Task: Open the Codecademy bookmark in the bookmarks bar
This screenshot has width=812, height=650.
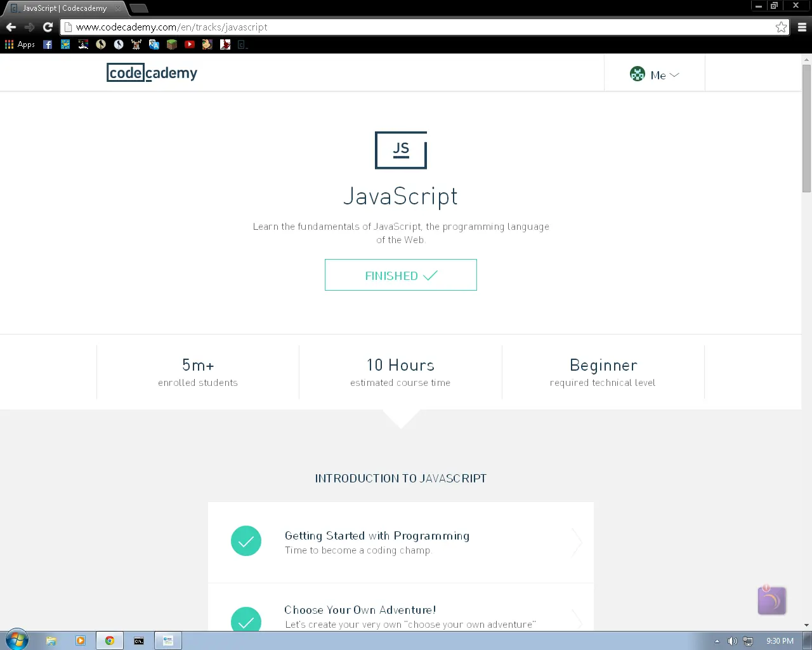Action: click(x=242, y=44)
